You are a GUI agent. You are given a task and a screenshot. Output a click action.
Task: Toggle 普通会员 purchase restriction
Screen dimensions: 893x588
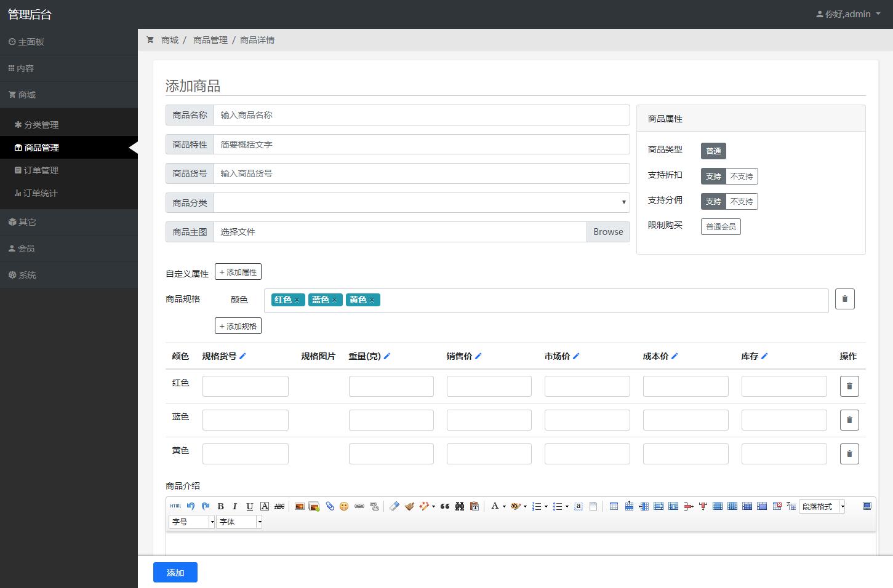pos(721,226)
